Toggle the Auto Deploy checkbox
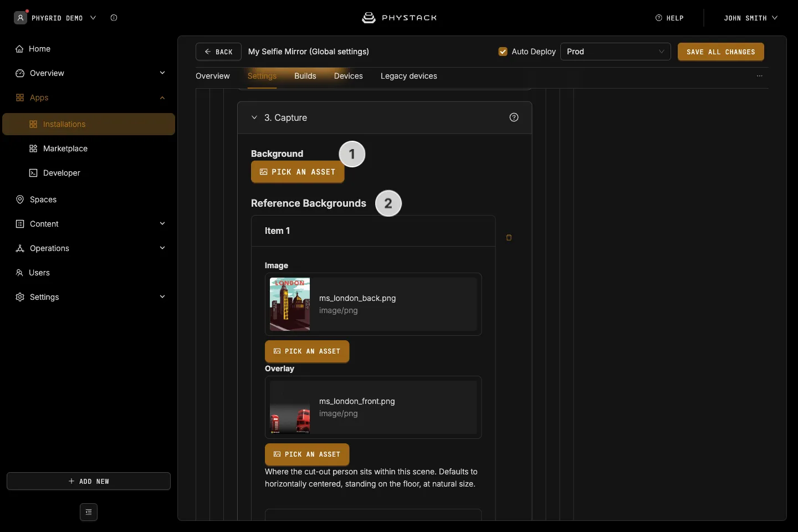The width and height of the screenshot is (798, 532). click(x=503, y=52)
